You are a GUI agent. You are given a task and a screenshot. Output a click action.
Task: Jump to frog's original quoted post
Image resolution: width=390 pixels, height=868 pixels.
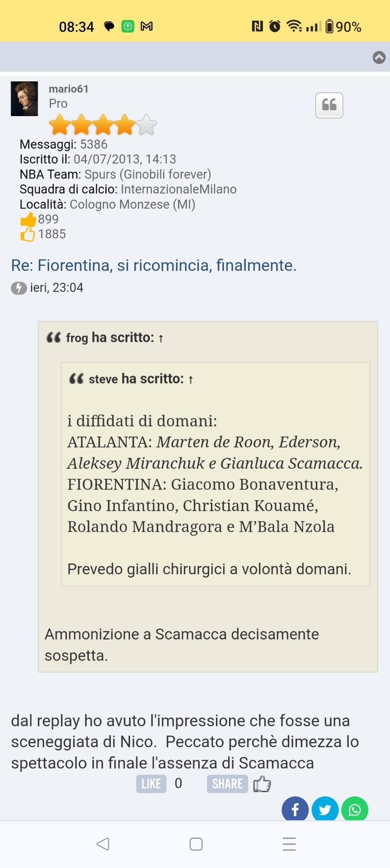point(161,338)
